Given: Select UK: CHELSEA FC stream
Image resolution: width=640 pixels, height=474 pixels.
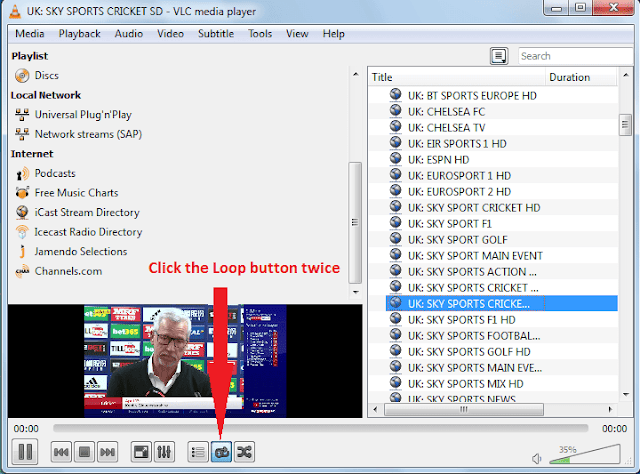Looking at the screenshot, I should tap(447, 111).
